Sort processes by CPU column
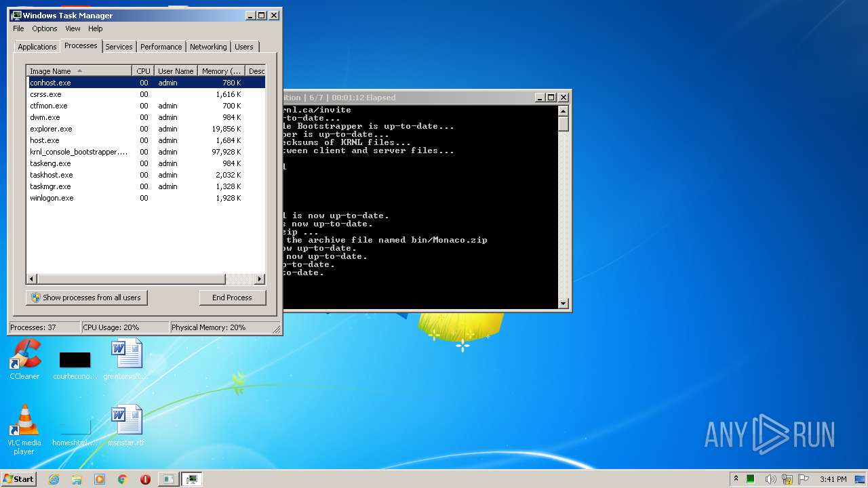The height and width of the screenshot is (488, 868). tap(143, 70)
